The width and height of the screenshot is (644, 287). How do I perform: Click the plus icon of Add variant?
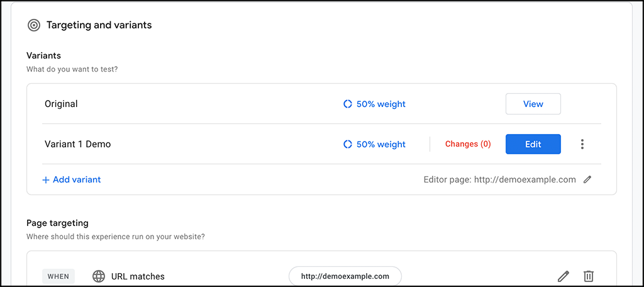[45, 180]
